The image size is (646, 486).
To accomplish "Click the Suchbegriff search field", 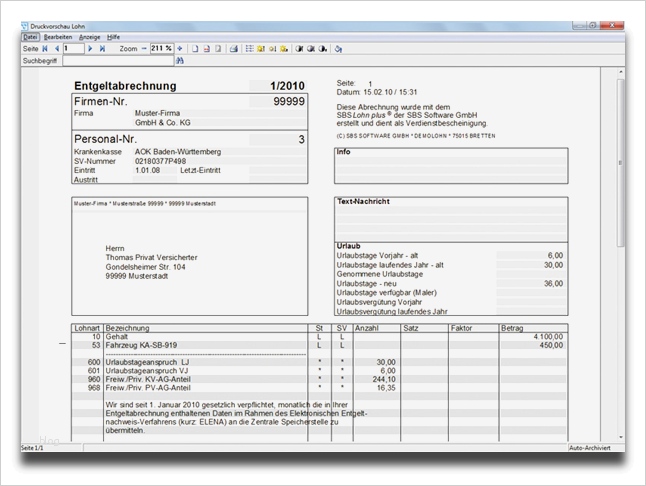I will [x=118, y=61].
